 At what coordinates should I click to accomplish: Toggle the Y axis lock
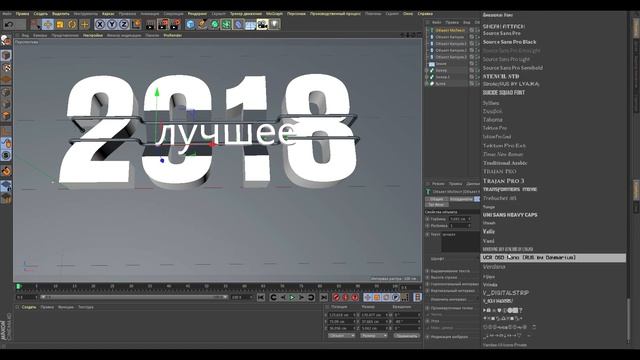pos(112,24)
